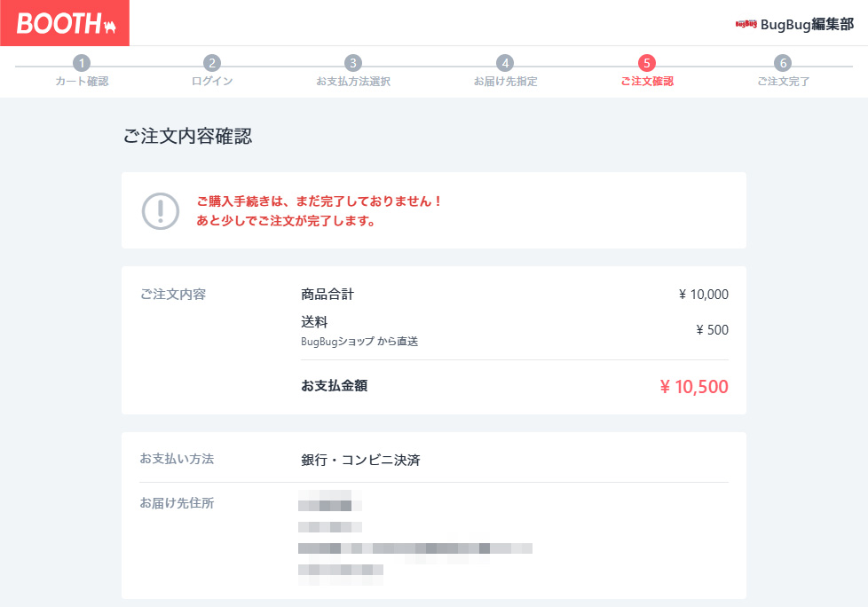
Task: Select the ご注文確認 step label
Action: click(x=647, y=82)
